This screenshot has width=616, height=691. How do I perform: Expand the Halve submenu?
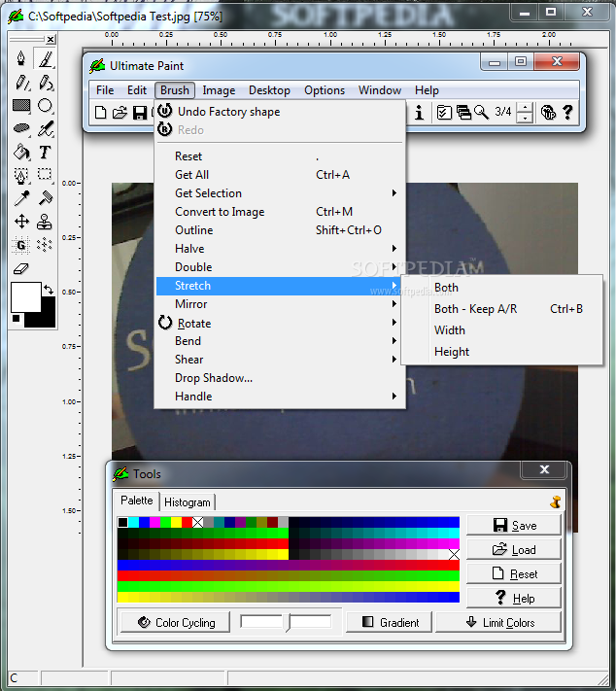(x=280, y=249)
